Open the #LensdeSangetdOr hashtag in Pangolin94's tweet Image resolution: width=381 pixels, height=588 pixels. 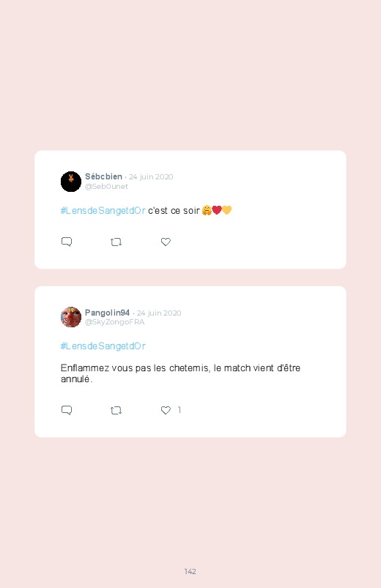click(x=103, y=346)
